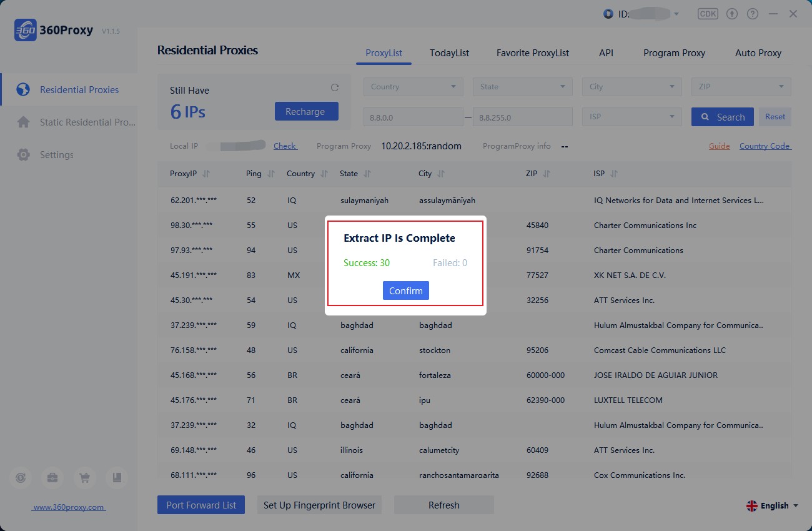The image size is (812, 531).
Task: Sort by State column arrows
Action: [x=367, y=174]
